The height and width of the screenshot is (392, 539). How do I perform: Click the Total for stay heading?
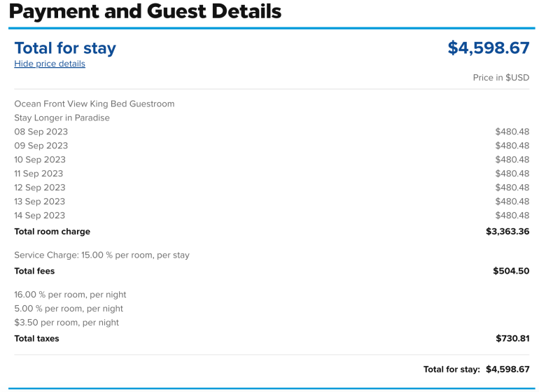65,48
